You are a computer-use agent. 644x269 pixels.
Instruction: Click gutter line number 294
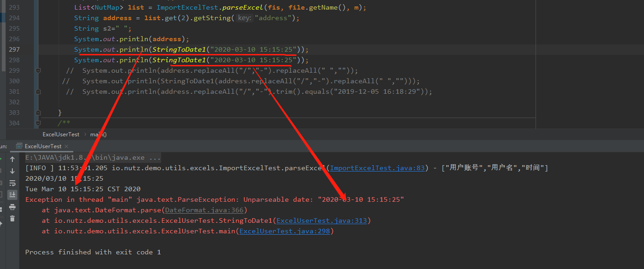click(14, 18)
